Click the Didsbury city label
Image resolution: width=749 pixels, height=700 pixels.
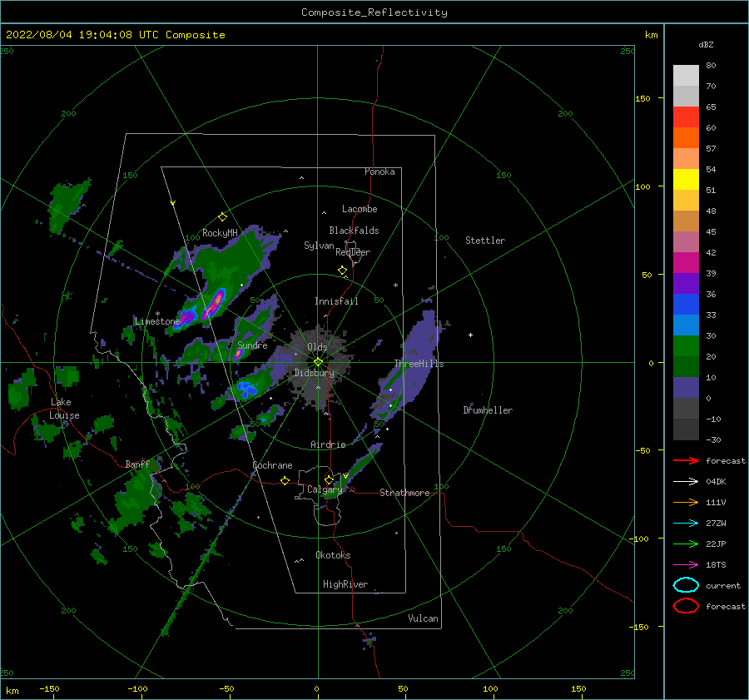(314, 373)
